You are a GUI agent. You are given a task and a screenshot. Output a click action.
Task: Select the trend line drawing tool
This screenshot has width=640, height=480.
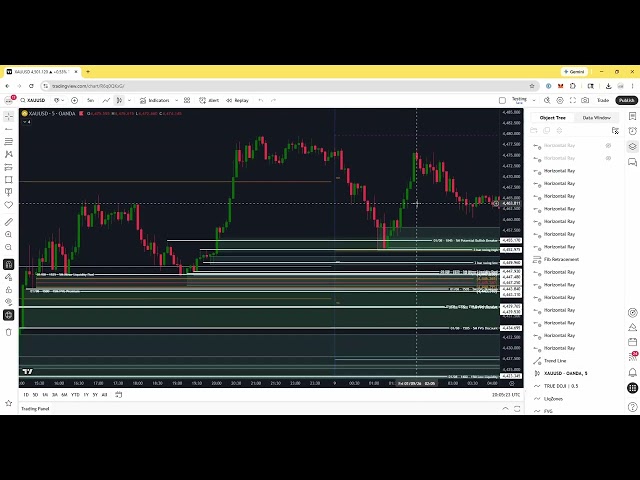click(9, 129)
